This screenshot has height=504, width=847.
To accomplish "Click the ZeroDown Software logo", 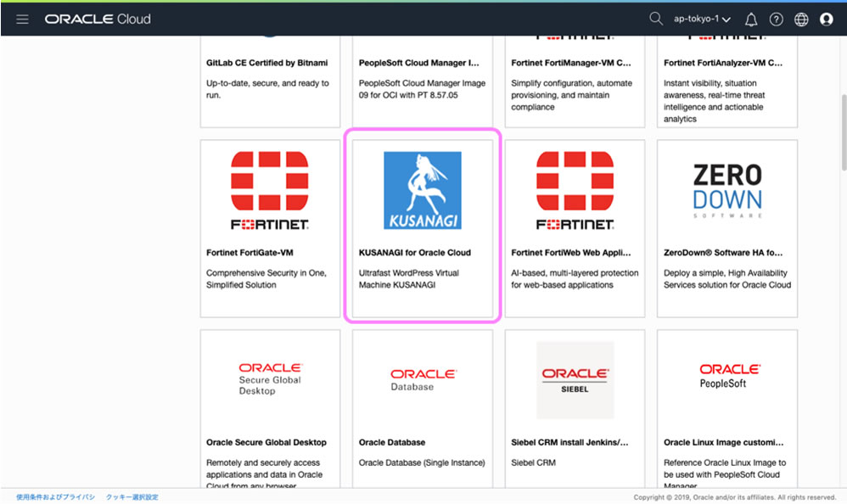I will point(727,191).
